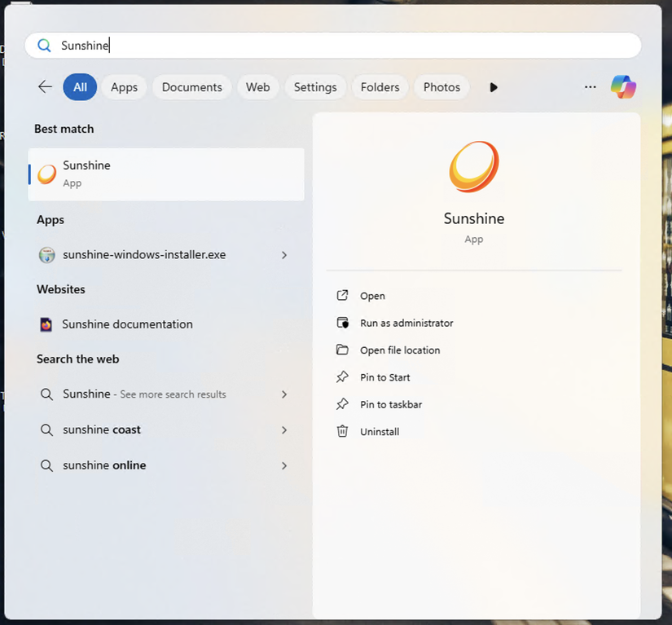Switch to the Apps filter tab

coord(124,87)
